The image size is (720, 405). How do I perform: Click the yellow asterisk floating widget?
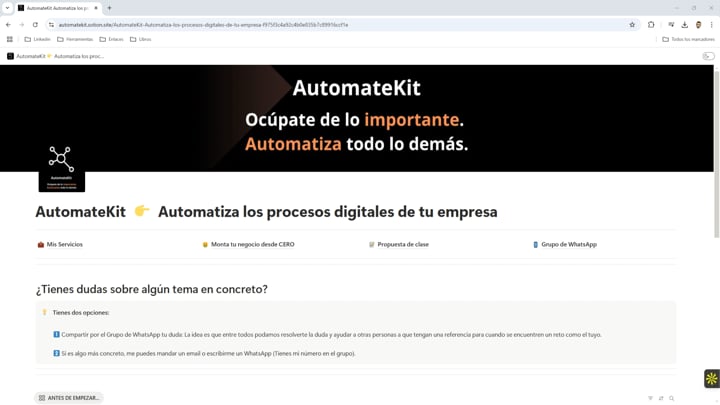click(x=711, y=378)
